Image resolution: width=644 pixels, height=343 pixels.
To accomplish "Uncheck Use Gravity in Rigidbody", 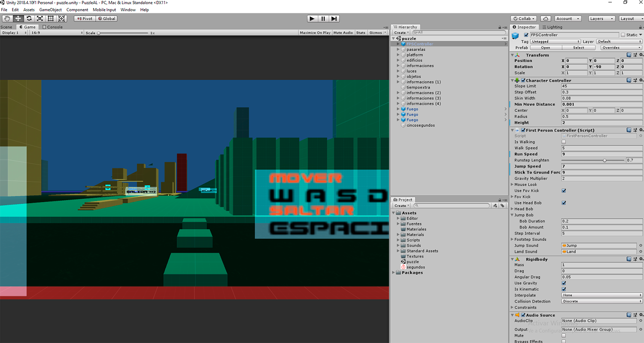I will pyautogui.click(x=564, y=283).
